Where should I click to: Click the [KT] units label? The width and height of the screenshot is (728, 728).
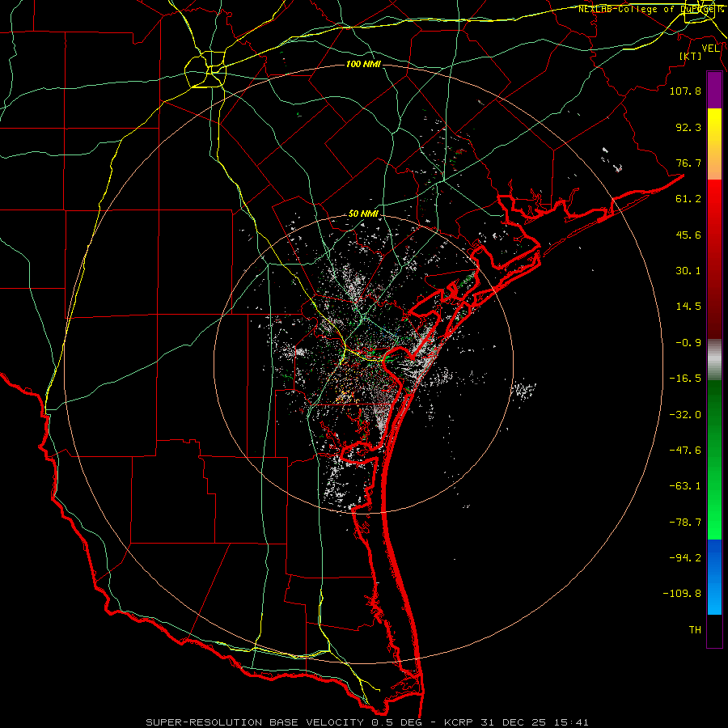pyautogui.click(x=691, y=56)
